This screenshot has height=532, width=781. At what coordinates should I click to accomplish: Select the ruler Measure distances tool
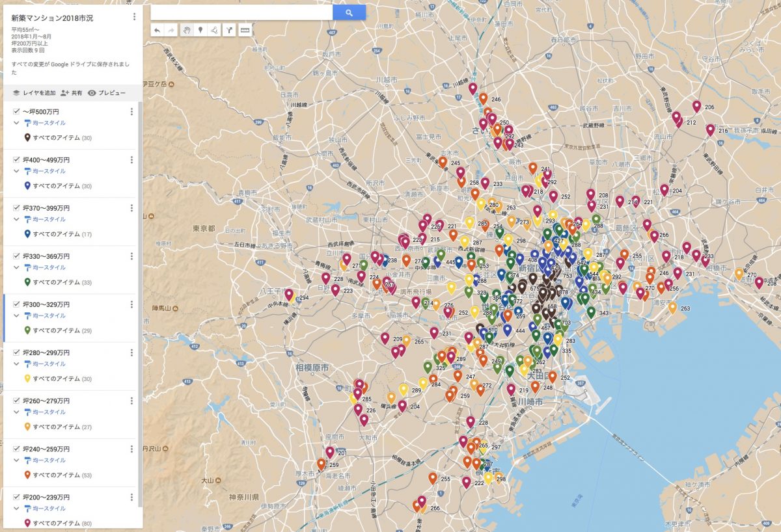pyautogui.click(x=245, y=30)
